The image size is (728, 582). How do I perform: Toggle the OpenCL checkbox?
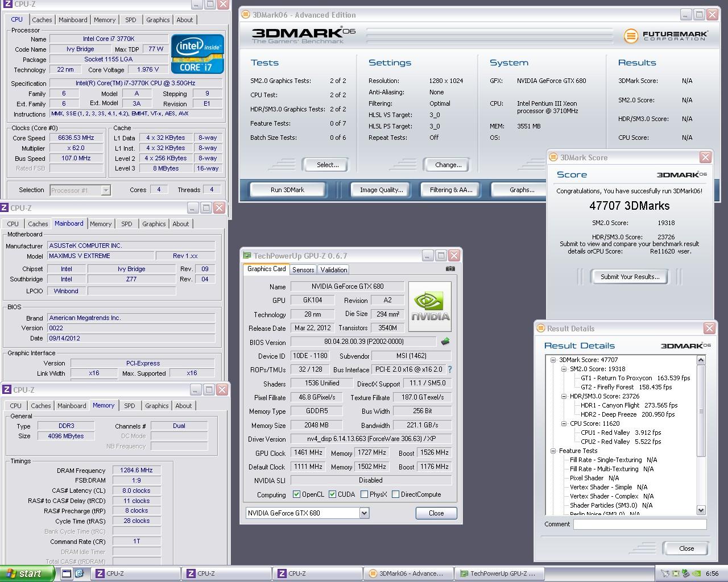click(x=296, y=494)
